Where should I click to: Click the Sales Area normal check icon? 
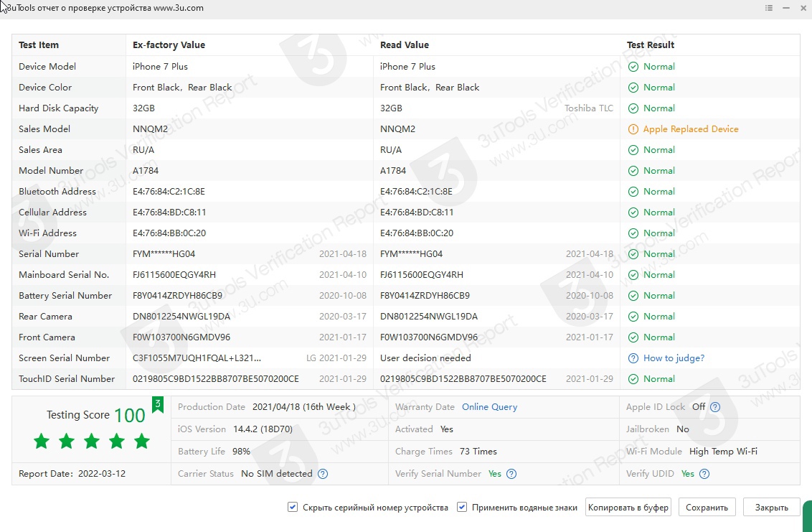633,150
